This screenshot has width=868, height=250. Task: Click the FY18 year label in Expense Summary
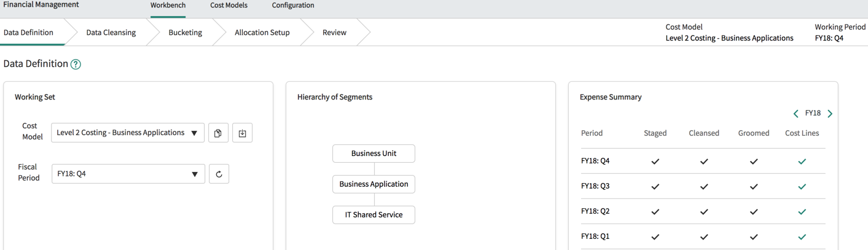coord(813,113)
